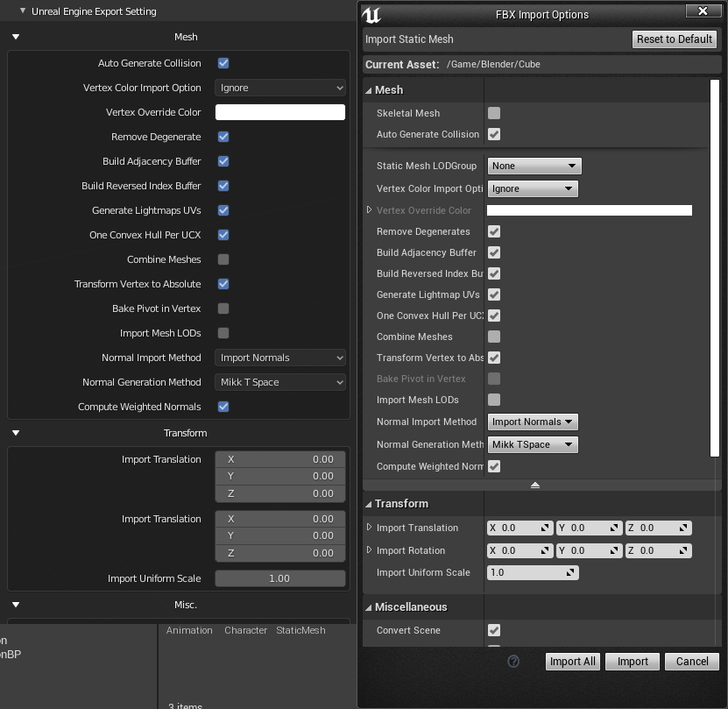Cancel the FBX import dialog

(x=691, y=662)
